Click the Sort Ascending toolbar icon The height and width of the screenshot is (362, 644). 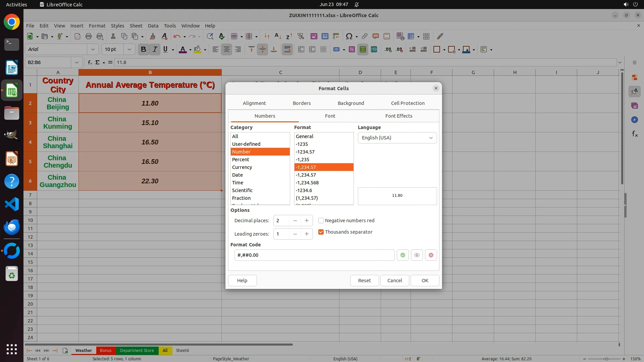tap(278, 36)
